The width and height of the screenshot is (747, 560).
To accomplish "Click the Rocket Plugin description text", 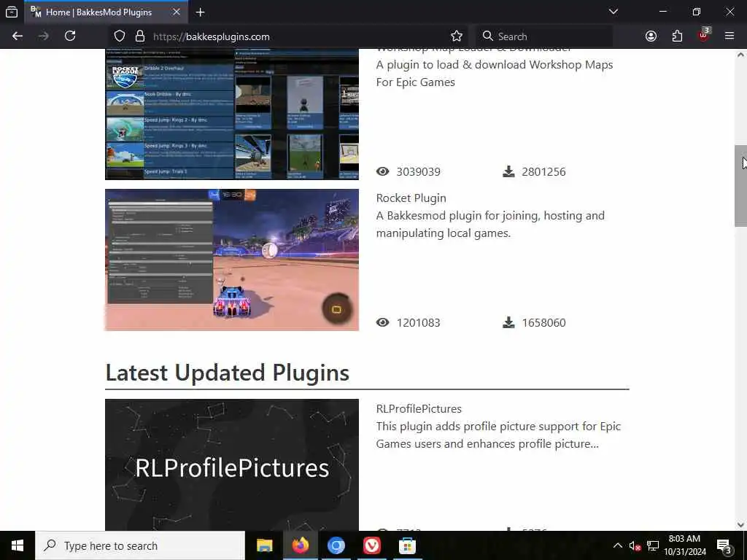I will [x=490, y=225].
